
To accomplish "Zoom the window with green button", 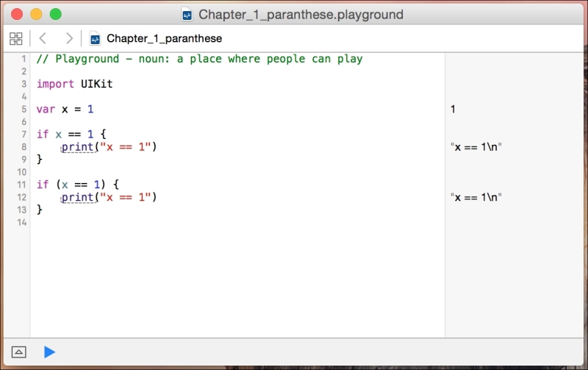I will click(56, 14).
